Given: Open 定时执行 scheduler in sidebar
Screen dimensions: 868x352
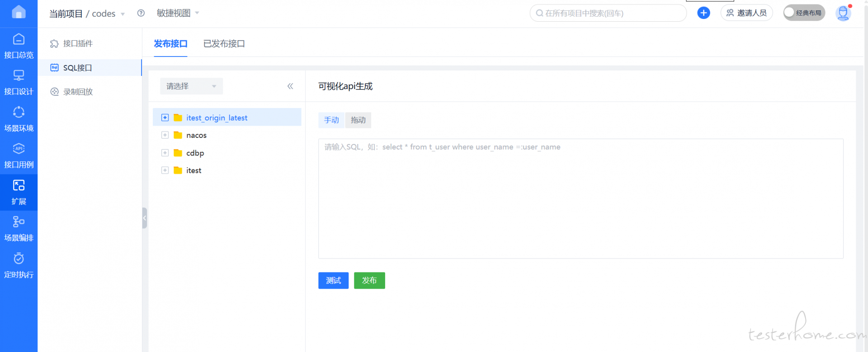Looking at the screenshot, I should [x=19, y=266].
